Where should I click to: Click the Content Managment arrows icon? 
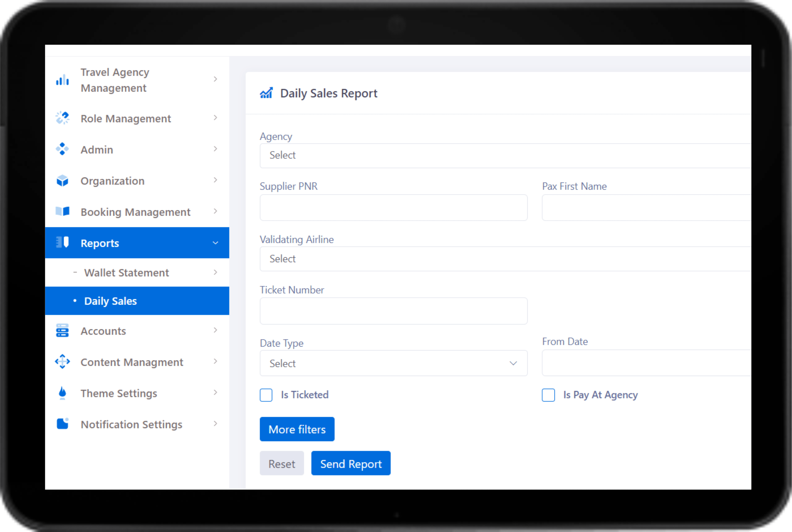click(x=63, y=362)
